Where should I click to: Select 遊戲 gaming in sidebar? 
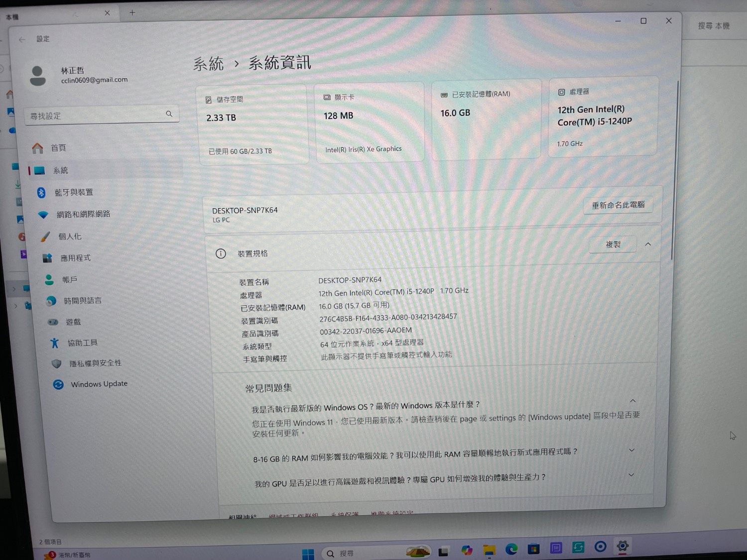(x=73, y=322)
